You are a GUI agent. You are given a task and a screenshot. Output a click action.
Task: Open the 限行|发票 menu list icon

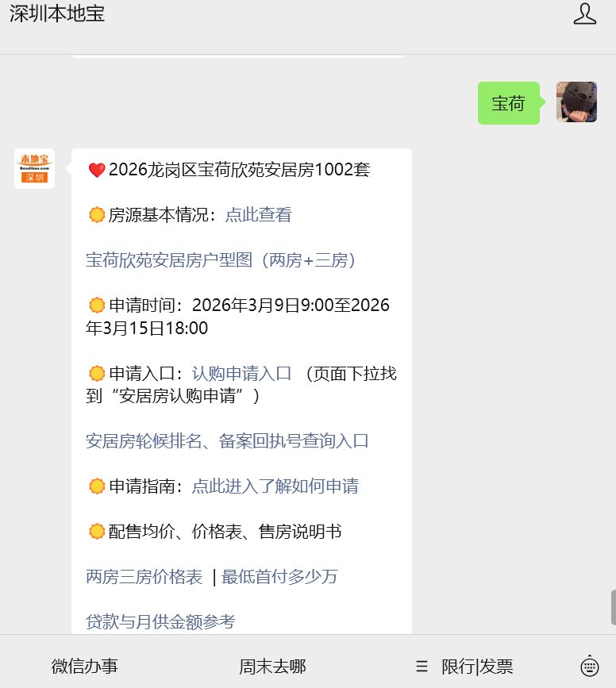(x=422, y=667)
